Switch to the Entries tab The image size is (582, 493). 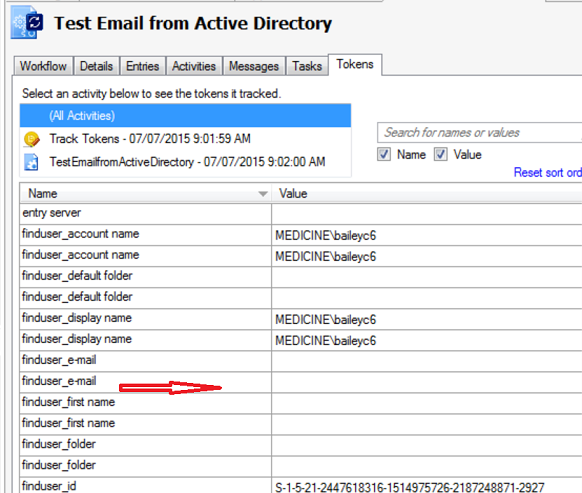143,66
